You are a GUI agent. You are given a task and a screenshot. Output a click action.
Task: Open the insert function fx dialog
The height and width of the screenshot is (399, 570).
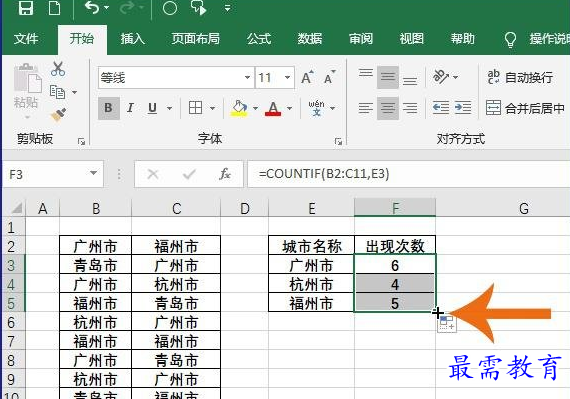pos(225,174)
